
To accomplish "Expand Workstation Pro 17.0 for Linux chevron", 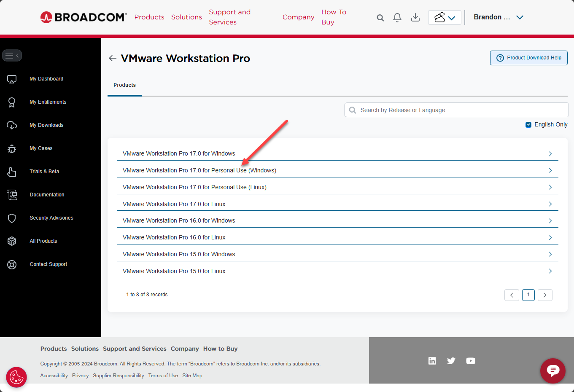I will (550, 204).
